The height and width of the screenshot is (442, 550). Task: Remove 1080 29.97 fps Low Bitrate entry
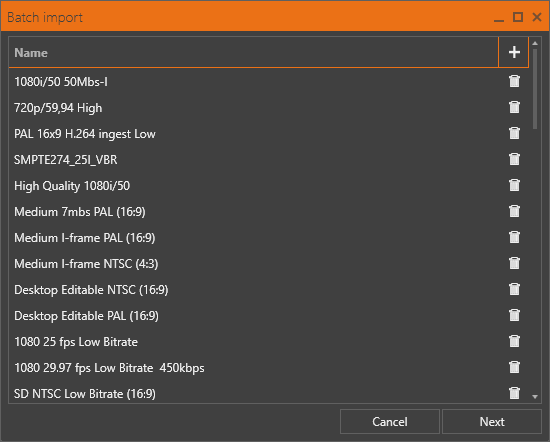tap(514, 367)
